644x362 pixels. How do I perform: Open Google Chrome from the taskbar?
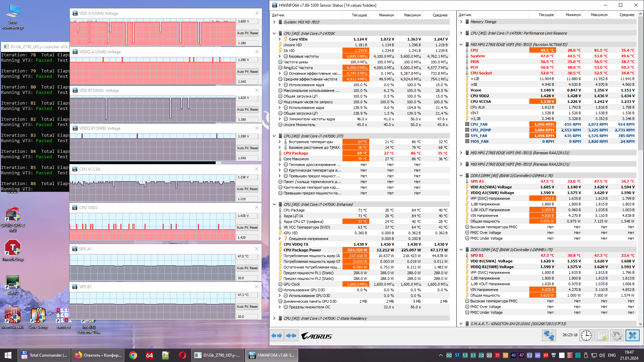[133, 355]
